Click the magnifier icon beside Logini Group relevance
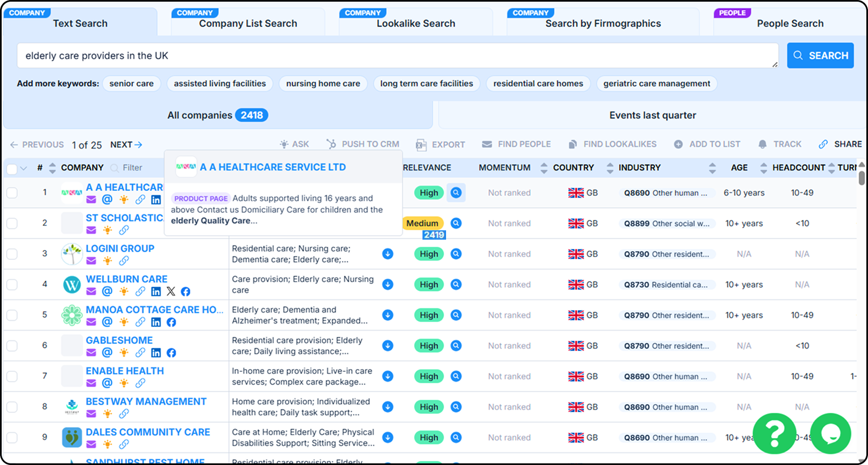The width and height of the screenshot is (868, 465). (x=456, y=254)
